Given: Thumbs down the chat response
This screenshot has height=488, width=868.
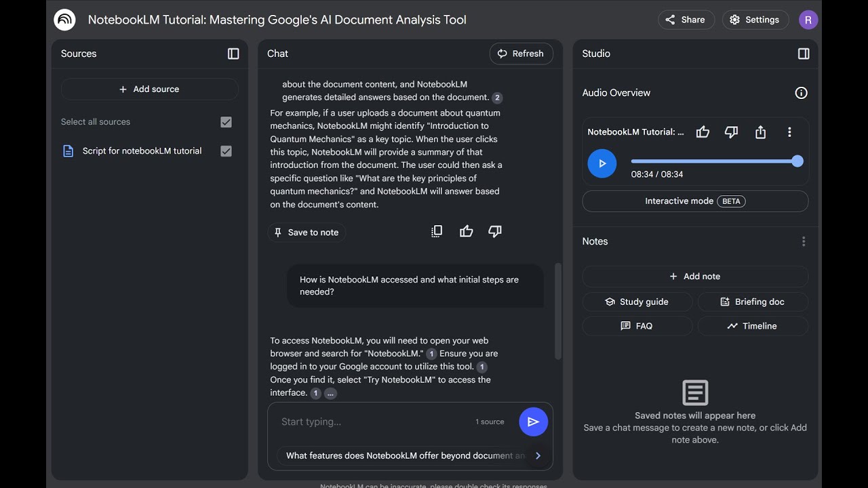Looking at the screenshot, I should coord(495,232).
